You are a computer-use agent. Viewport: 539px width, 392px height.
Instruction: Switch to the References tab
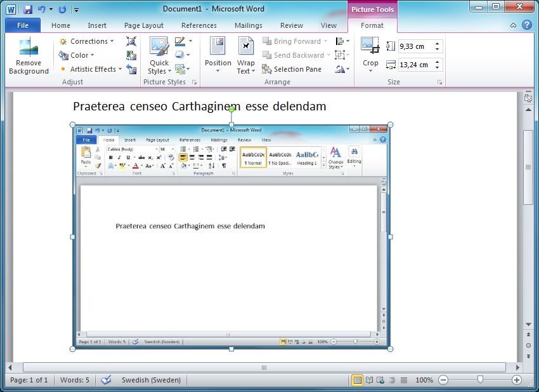tap(199, 25)
